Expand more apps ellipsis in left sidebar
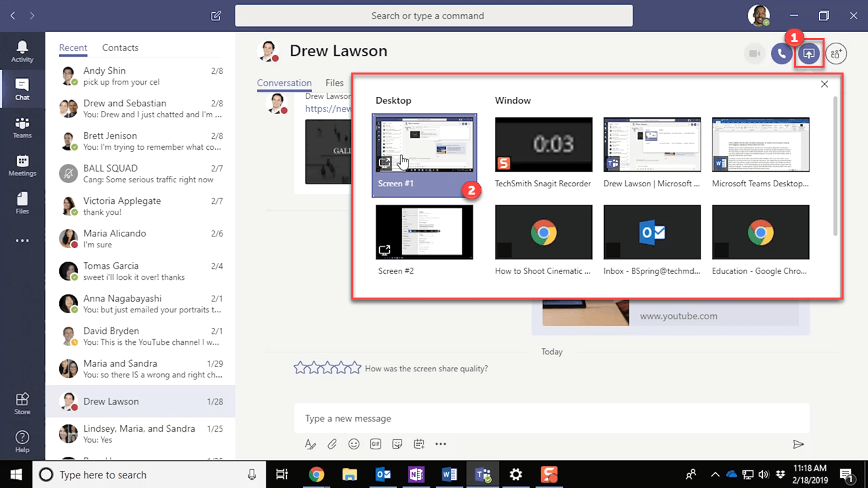 coord(22,241)
